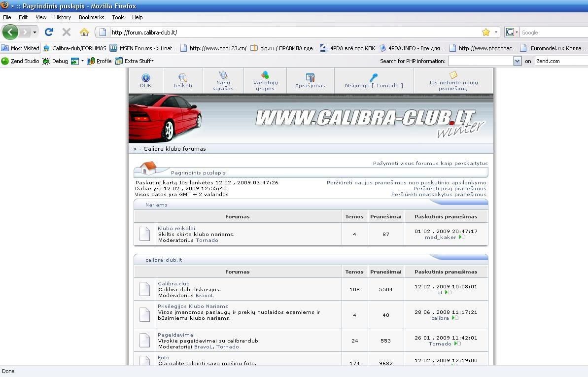588x377 pixels.
Task: Click the Zend Studio Debug bug icon
Action: 46,61
